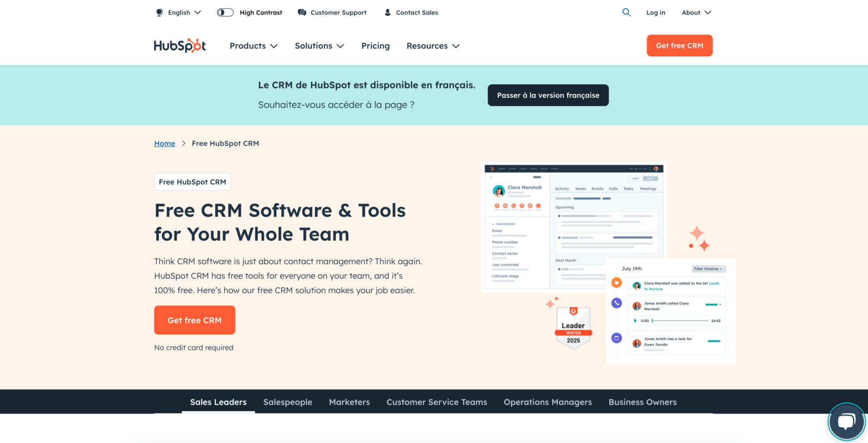Screen dimensions: 868x443
Task: Open the English language dropdown
Action: [185, 12]
